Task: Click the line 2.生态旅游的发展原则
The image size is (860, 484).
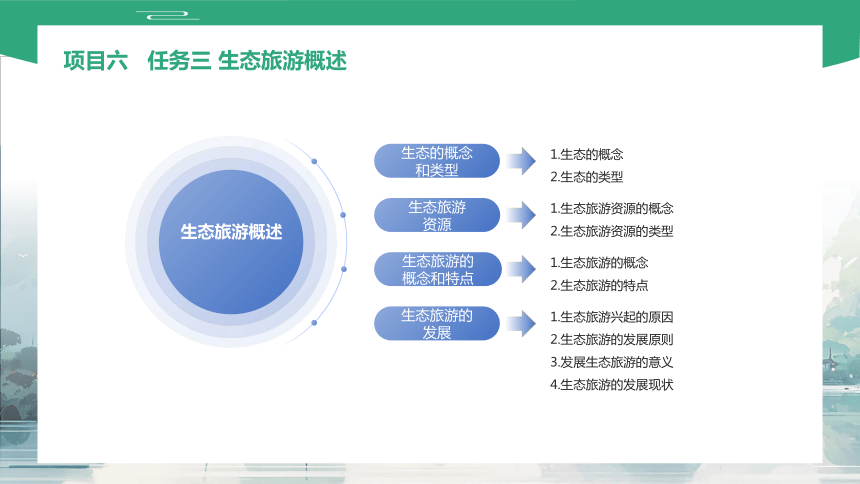Action: 612,339
